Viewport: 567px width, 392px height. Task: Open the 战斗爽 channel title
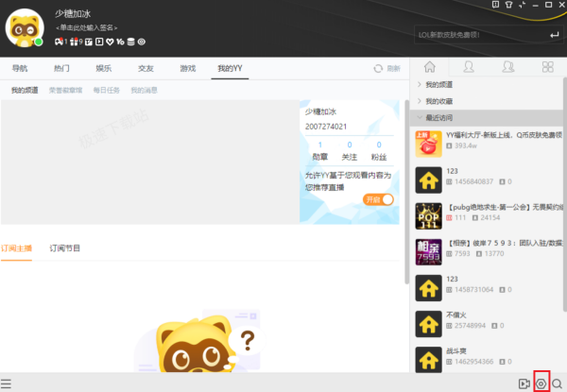456,351
